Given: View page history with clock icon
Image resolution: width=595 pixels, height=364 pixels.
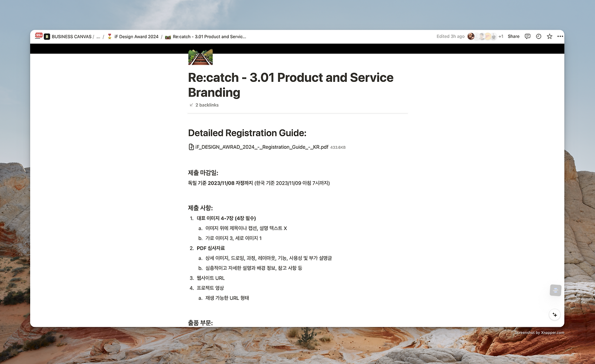Looking at the screenshot, I should pyautogui.click(x=539, y=36).
